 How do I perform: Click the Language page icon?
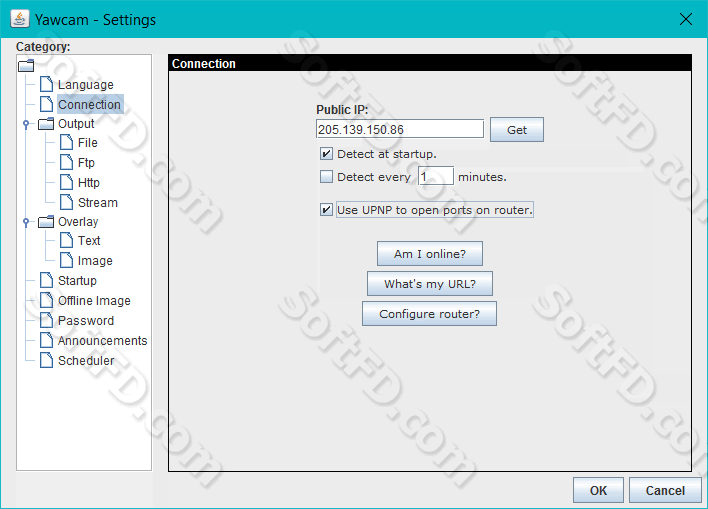click(47, 84)
